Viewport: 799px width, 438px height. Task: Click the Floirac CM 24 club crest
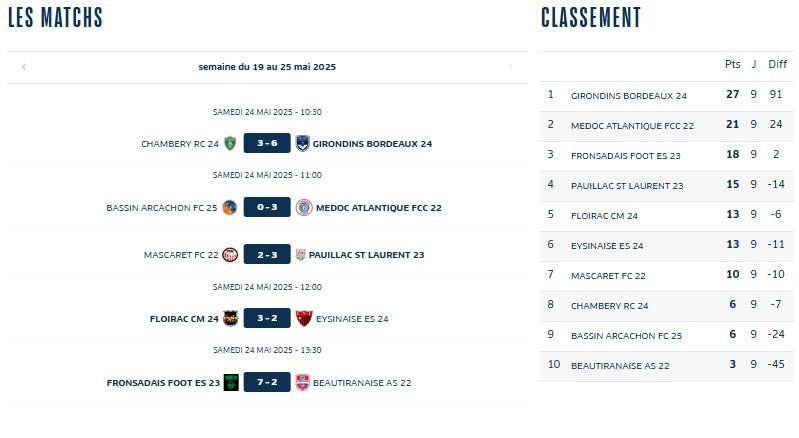click(x=231, y=318)
